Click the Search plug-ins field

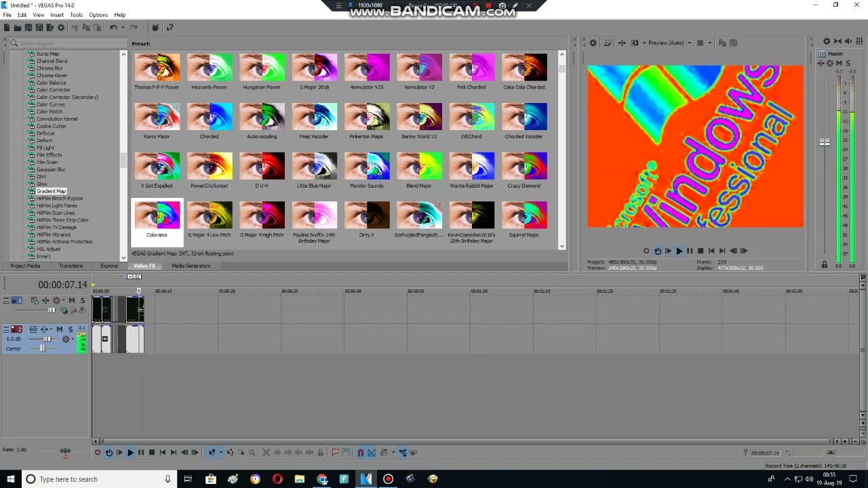click(68, 43)
